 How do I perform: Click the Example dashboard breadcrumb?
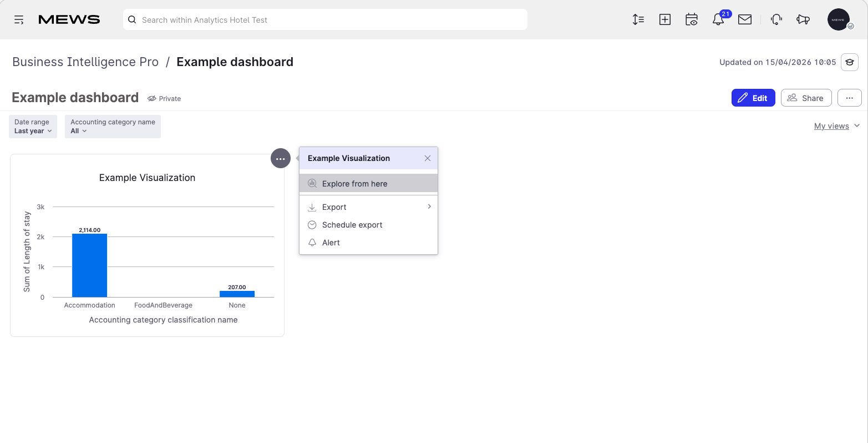(x=235, y=62)
